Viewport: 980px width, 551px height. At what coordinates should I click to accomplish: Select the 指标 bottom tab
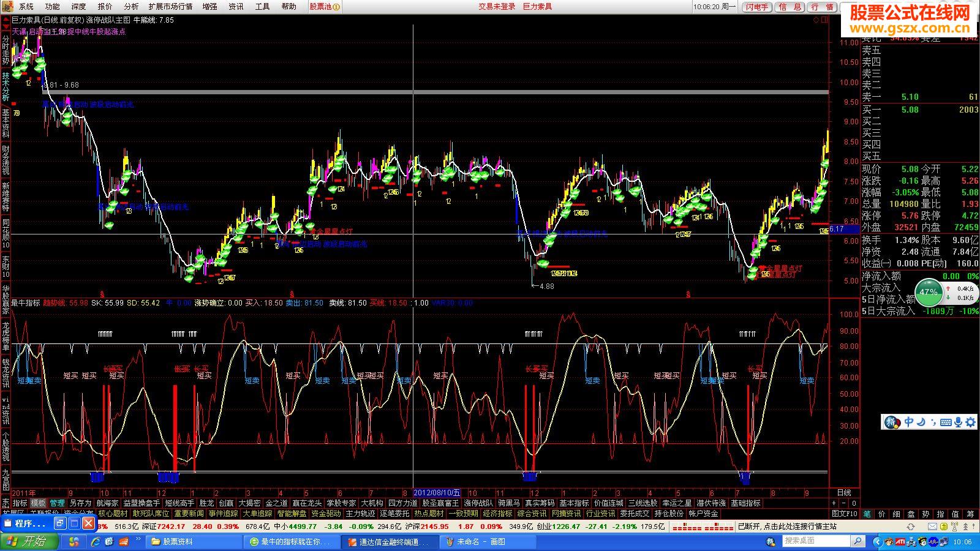[20, 503]
